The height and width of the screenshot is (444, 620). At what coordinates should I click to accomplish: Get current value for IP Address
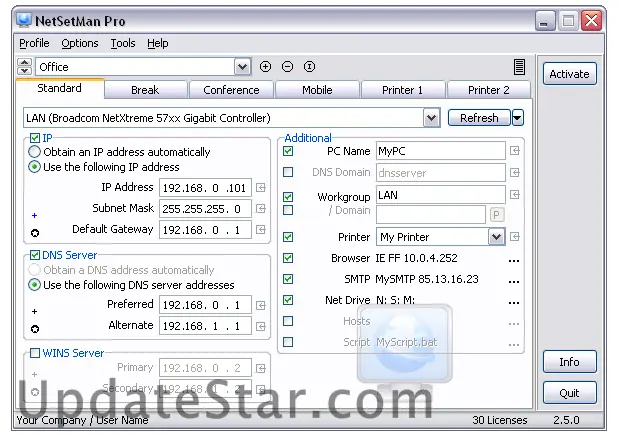tap(261, 187)
